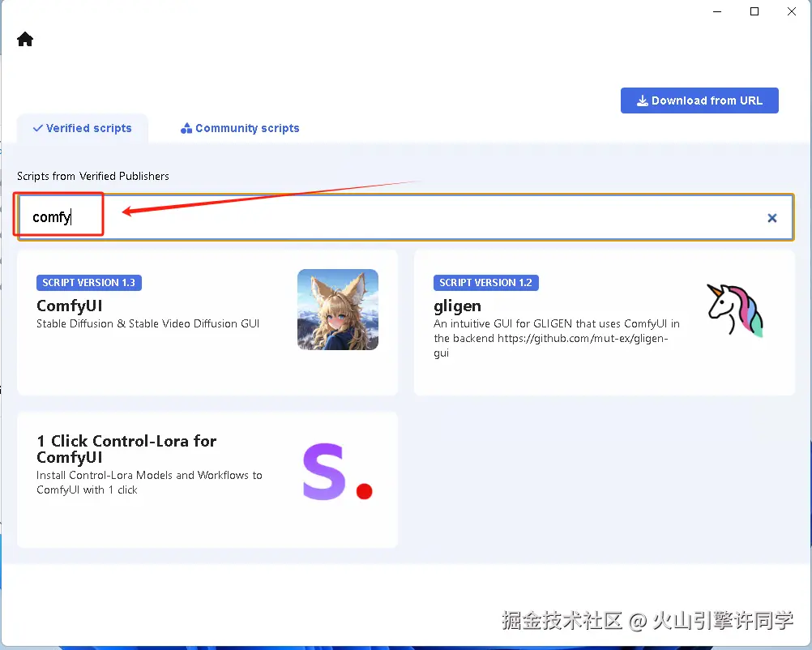812x650 pixels.
Task: Click the Download from URL button
Action: point(699,100)
